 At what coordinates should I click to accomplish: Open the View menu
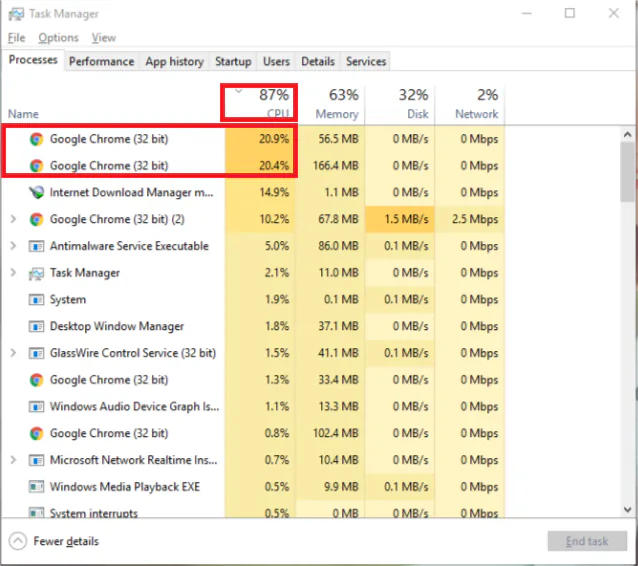click(x=103, y=38)
